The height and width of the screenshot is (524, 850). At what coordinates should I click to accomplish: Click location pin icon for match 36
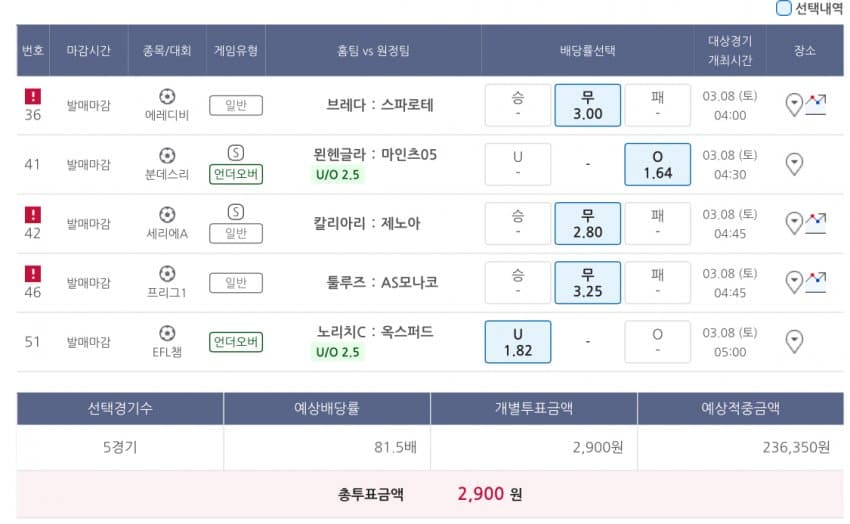pos(794,105)
